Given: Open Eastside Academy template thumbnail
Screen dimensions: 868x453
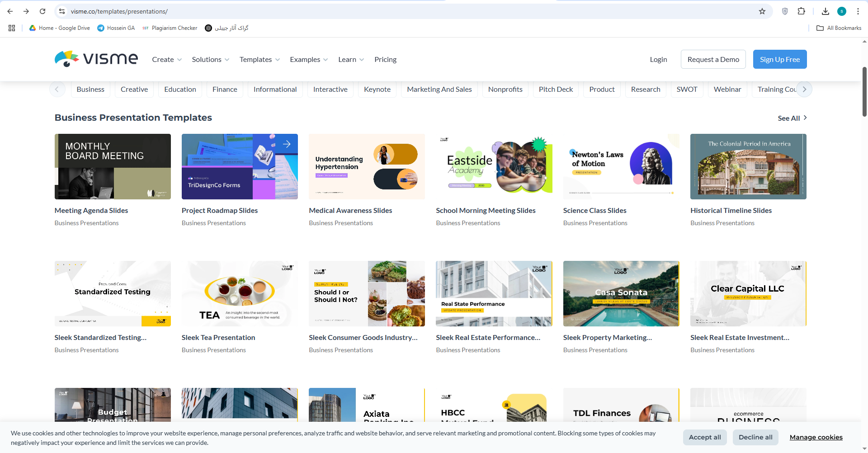Looking at the screenshot, I should pyautogui.click(x=494, y=166).
